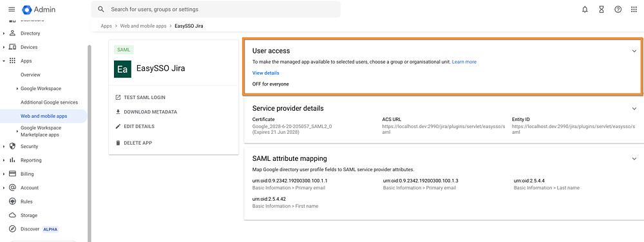This screenshot has height=242, width=644.
Task: Click the Google Admin logo
Action: tap(39, 10)
